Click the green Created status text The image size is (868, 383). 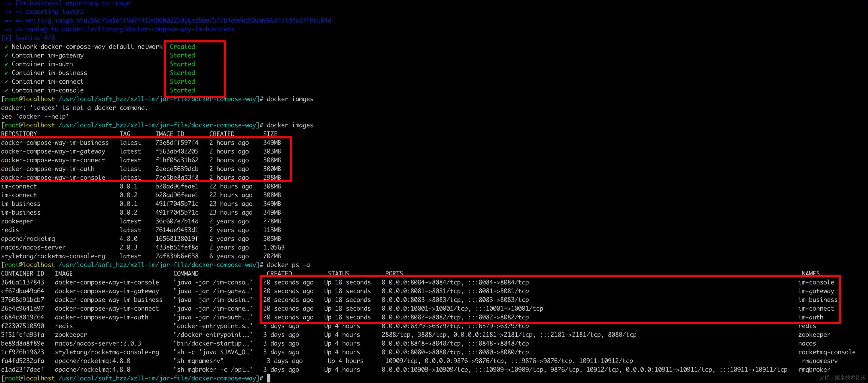(x=182, y=47)
